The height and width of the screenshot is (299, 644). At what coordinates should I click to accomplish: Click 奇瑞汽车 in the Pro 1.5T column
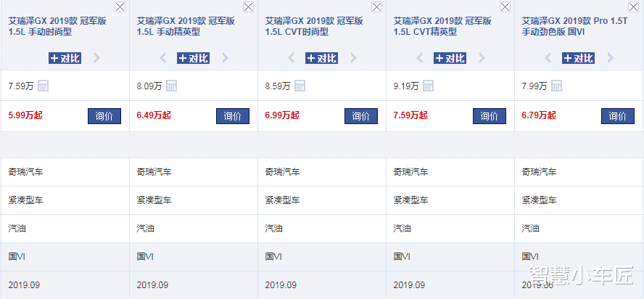click(539, 172)
